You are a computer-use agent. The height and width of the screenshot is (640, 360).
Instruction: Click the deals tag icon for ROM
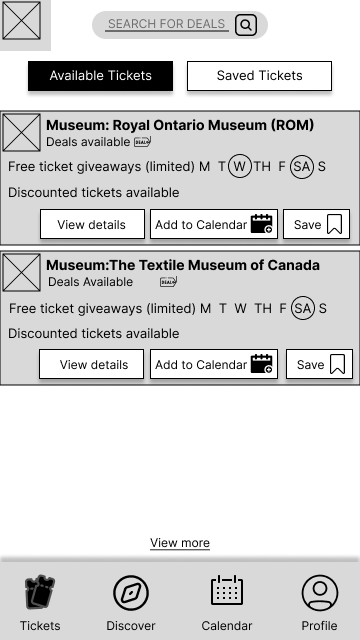click(142, 142)
